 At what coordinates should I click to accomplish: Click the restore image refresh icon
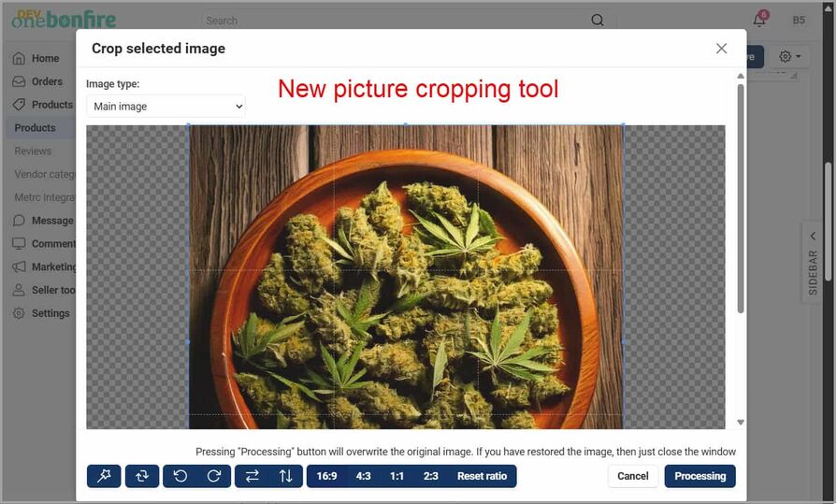(x=141, y=476)
